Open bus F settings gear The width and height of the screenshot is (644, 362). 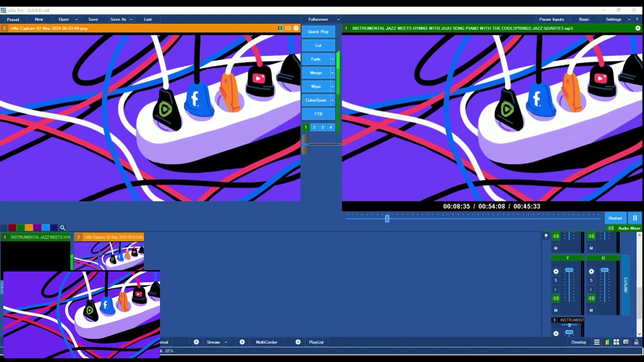click(556, 271)
